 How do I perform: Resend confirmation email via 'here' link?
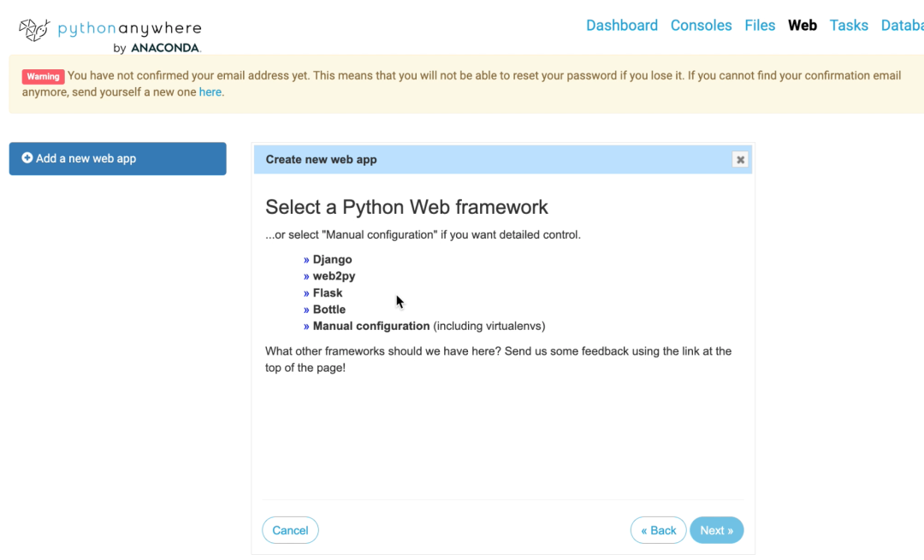pos(210,91)
